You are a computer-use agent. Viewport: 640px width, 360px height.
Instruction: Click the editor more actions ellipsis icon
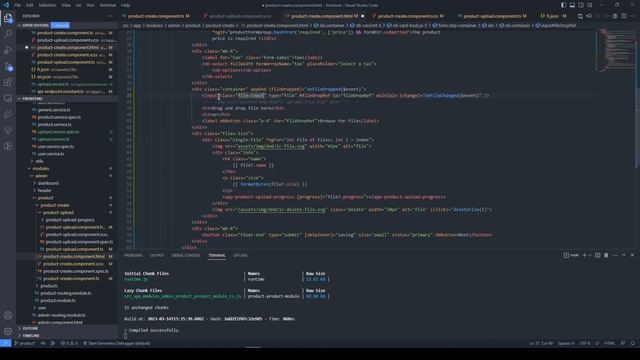(633, 16)
